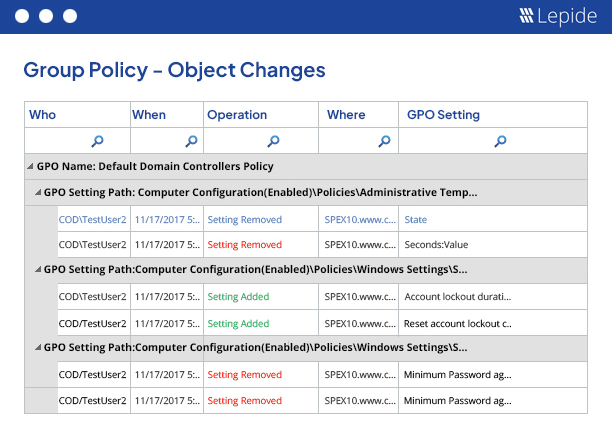Click the Operation filter input field
Screen dimensions: 612x430
(261, 141)
